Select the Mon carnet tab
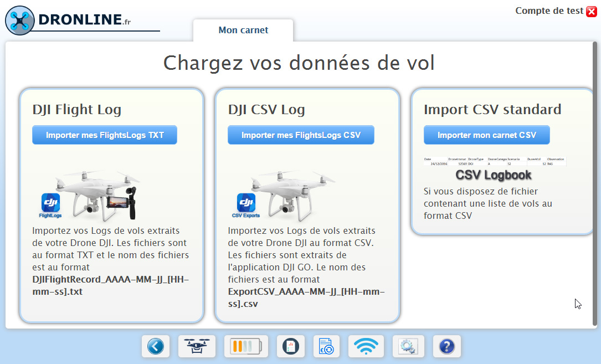Screen dimensions: 601x364 click(243, 30)
